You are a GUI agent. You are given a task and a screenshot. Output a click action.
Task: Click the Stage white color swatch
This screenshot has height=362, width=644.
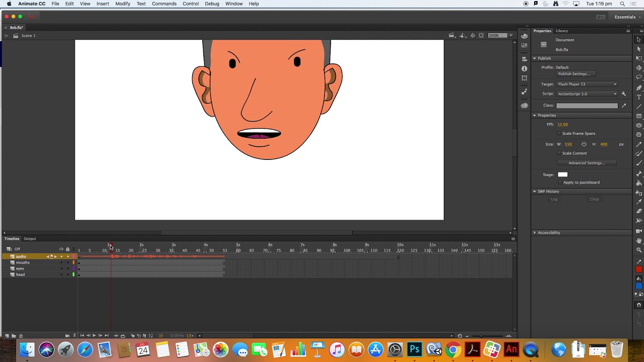(x=562, y=174)
